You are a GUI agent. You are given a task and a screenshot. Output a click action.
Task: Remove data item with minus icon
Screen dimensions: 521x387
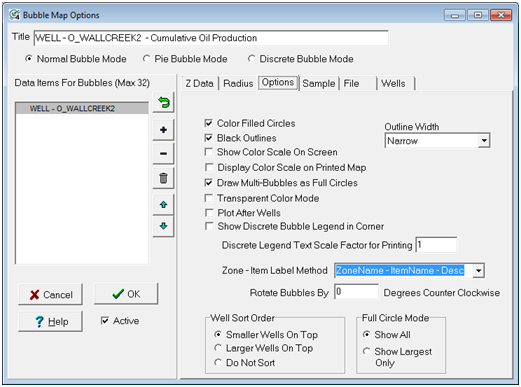[163, 154]
